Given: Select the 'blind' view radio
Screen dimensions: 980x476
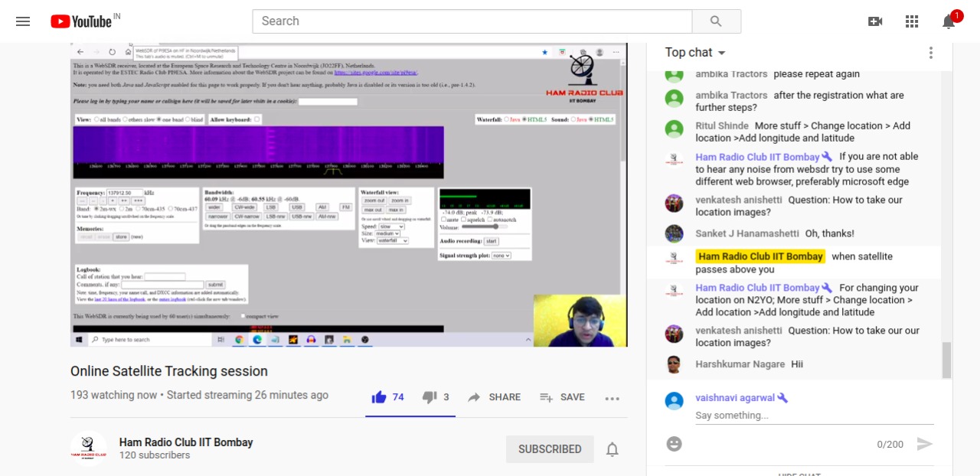Looking at the screenshot, I should tap(188, 119).
